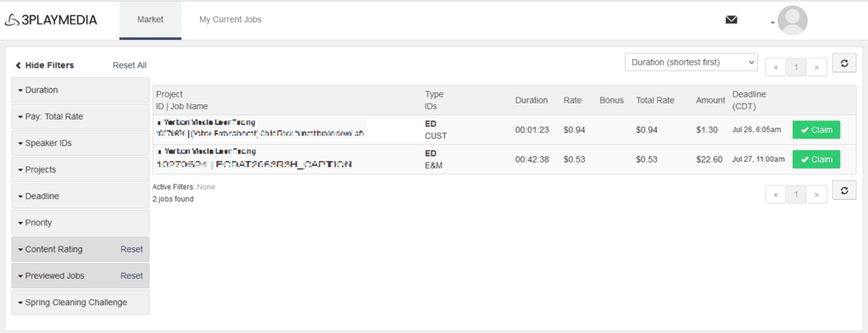Expand the Pay: Total Rate filter
This screenshot has width=868, height=333.
tap(81, 117)
